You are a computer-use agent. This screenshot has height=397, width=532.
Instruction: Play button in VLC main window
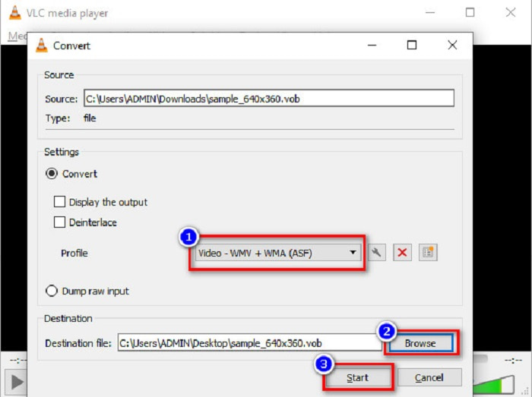16,383
